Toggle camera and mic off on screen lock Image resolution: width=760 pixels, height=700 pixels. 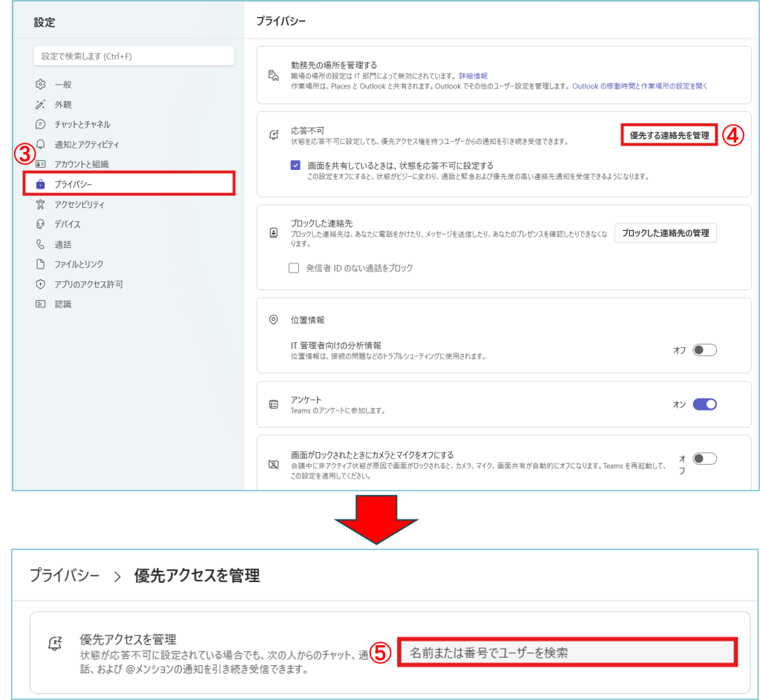click(x=704, y=459)
